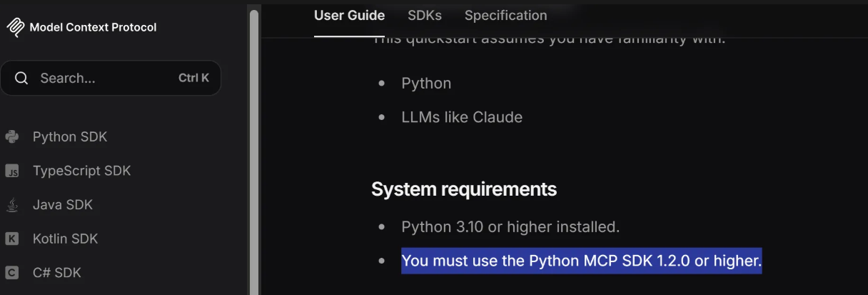Open the TypeScript SDK sidebar link
The height and width of the screenshot is (295, 868).
coord(81,171)
